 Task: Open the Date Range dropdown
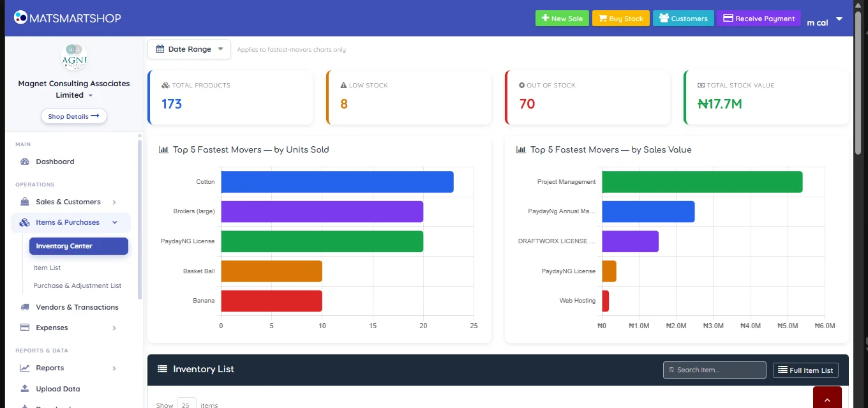click(x=189, y=49)
